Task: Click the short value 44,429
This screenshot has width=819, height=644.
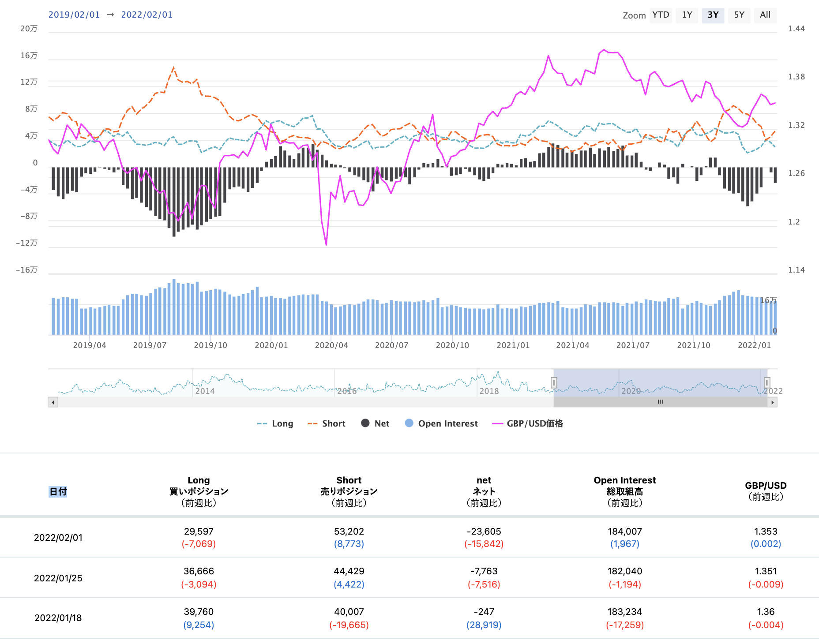Action: (349, 571)
